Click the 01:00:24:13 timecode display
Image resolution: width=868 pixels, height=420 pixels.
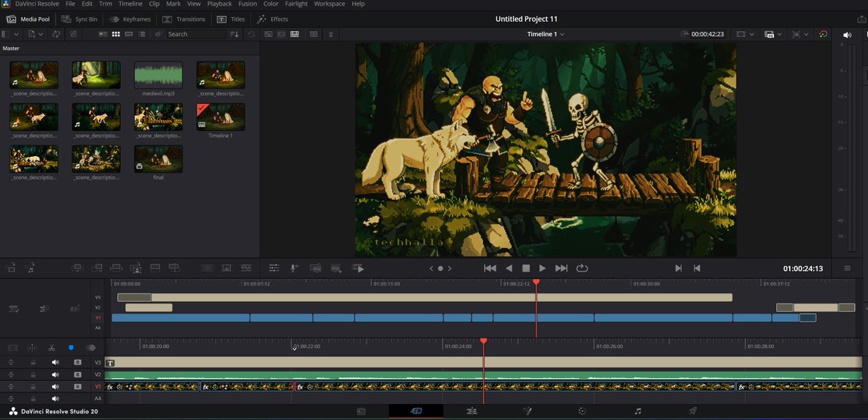803,268
